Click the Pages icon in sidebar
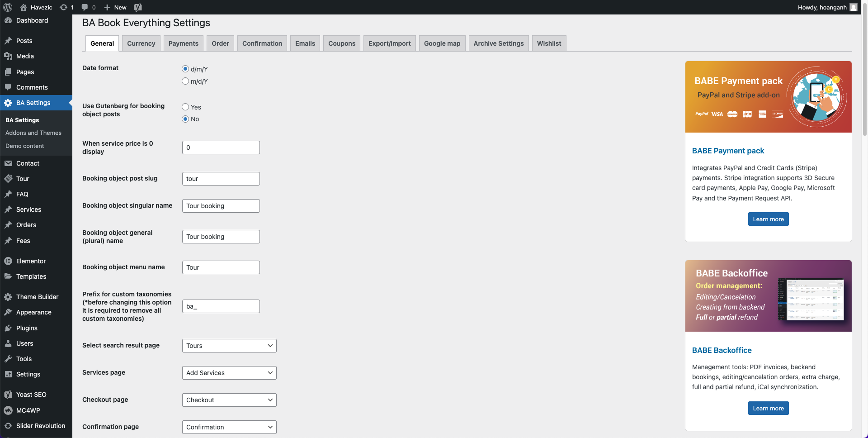Image resolution: width=868 pixels, height=438 pixels. pos(8,72)
